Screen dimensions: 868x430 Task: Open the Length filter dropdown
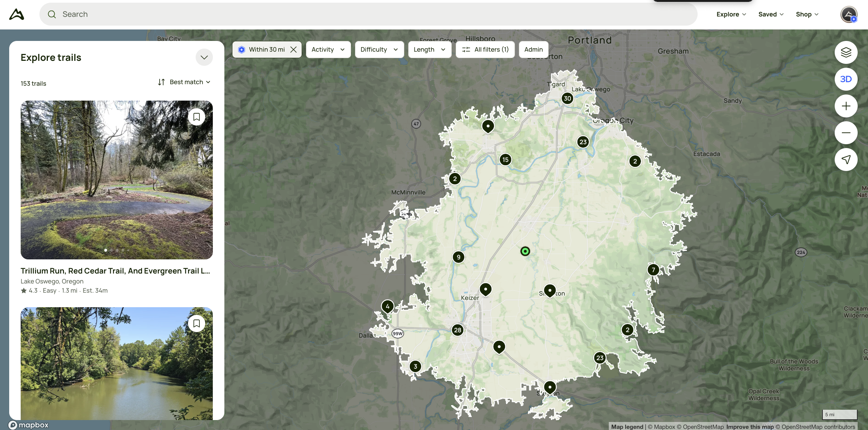click(430, 49)
